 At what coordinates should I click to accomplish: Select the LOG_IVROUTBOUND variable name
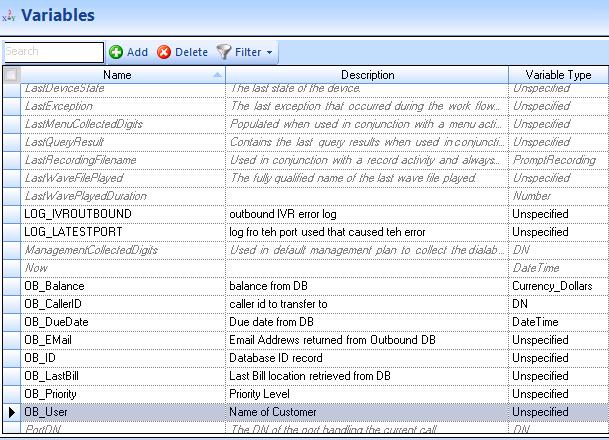[x=78, y=214]
